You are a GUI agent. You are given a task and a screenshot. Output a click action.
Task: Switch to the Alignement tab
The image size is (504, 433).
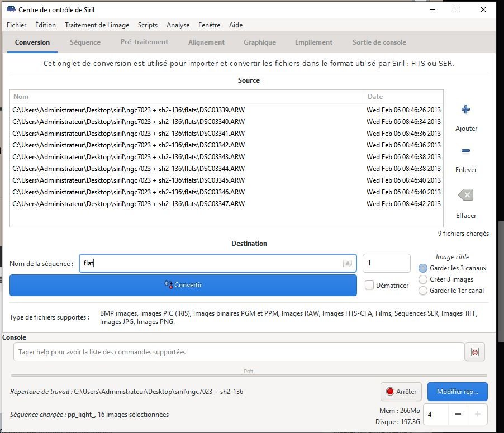[x=206, y=42]
